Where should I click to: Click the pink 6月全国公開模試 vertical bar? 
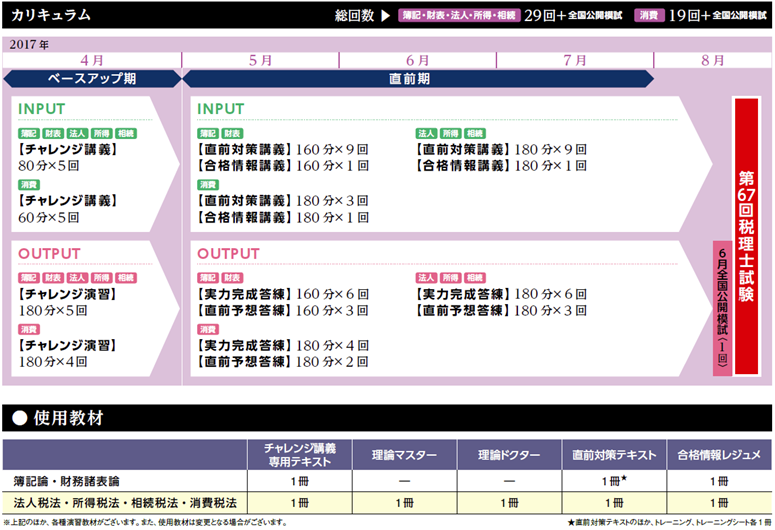tap(719, 308)
